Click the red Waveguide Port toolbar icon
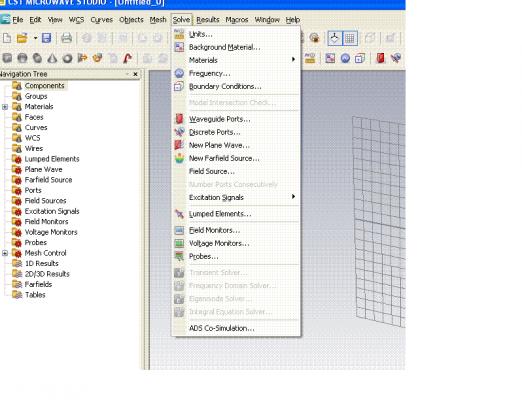This screenshot has width=522, height=400. pyautogui.click(x=380, y=58)
